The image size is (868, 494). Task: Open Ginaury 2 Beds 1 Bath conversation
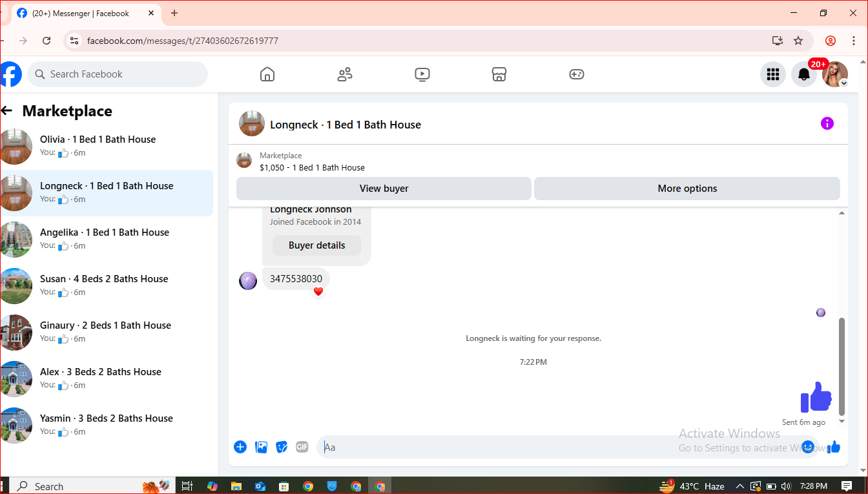pos(107,332)
